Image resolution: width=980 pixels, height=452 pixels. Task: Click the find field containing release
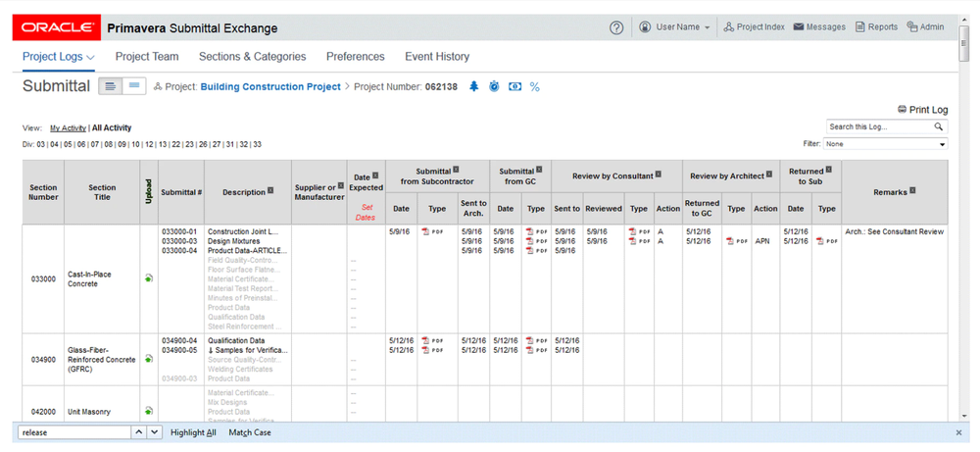[x=74, y=432]
